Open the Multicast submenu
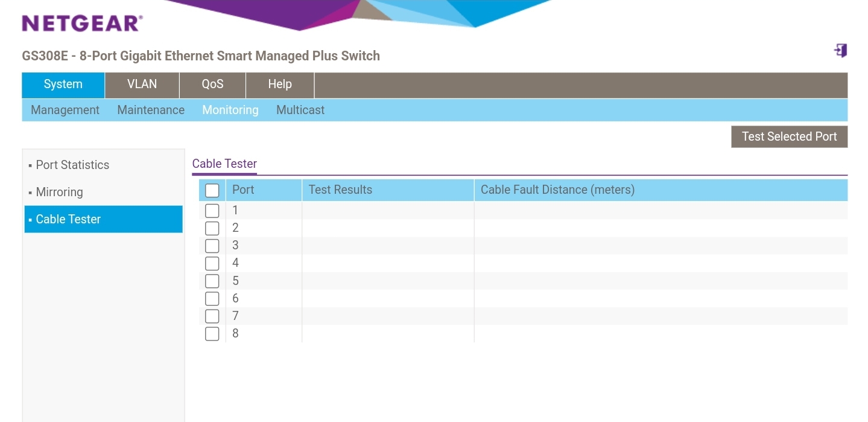Image resolution: width=868 pixels, height=422 pixels. [300, 110]
